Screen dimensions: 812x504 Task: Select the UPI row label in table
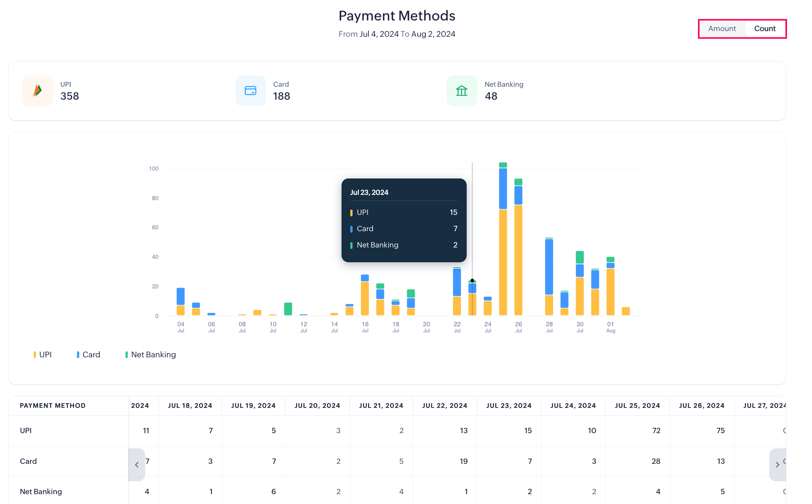click(26, 430)
